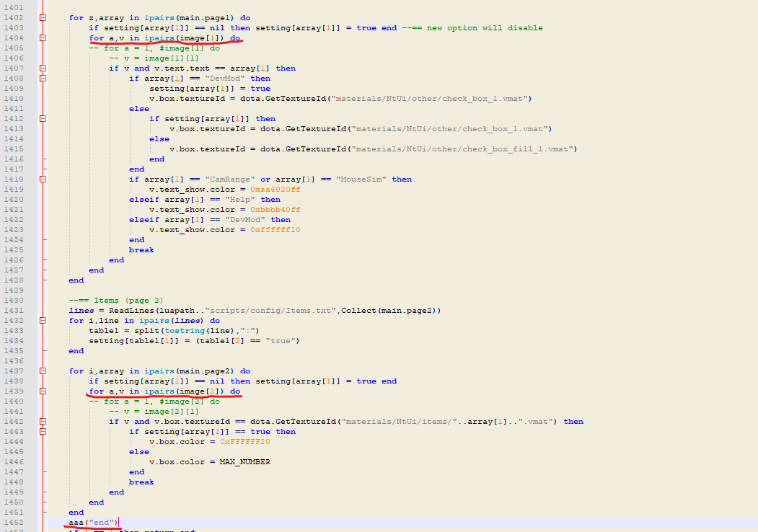Collapse the fold marker at line 1437
Screen dimensions: 758x532
[x=41, y=371]
